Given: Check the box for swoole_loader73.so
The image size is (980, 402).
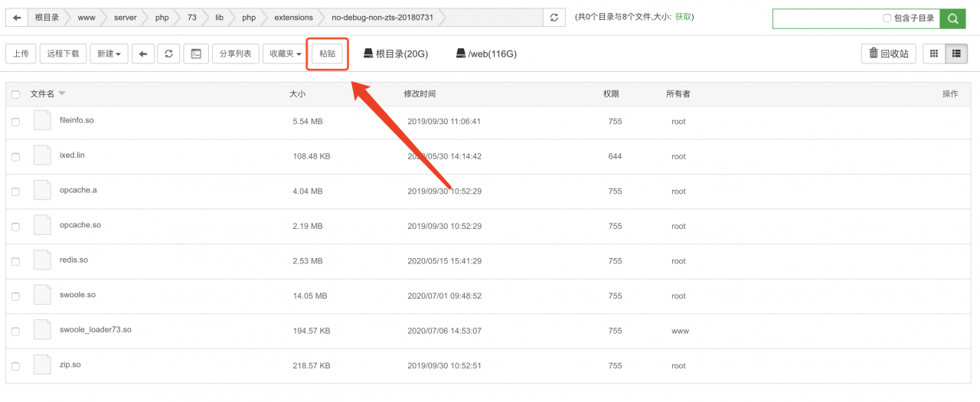Looking at the screenshot, I should click(15, 332).
